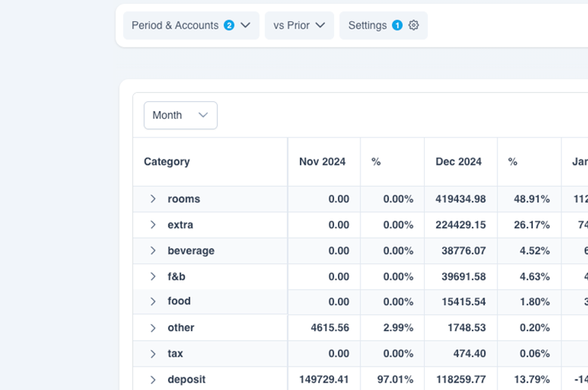
Task: Click the extra percentage 26.17%
Action: coord(532,224)
